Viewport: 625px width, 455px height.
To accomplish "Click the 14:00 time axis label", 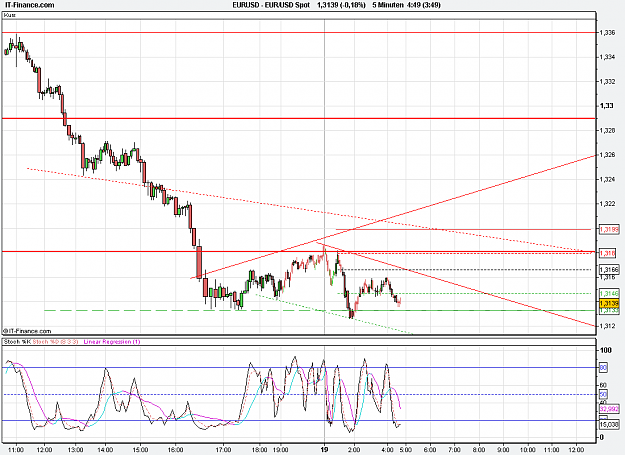I will (105, 450).
